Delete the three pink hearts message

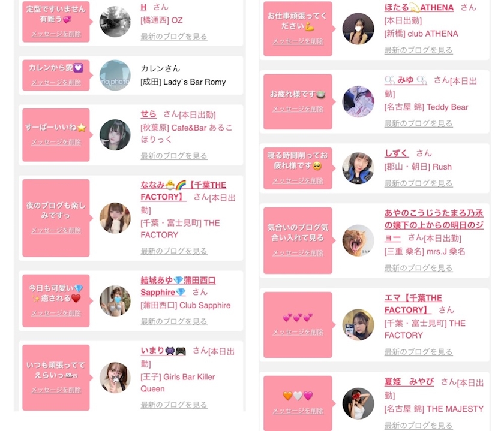298,332
